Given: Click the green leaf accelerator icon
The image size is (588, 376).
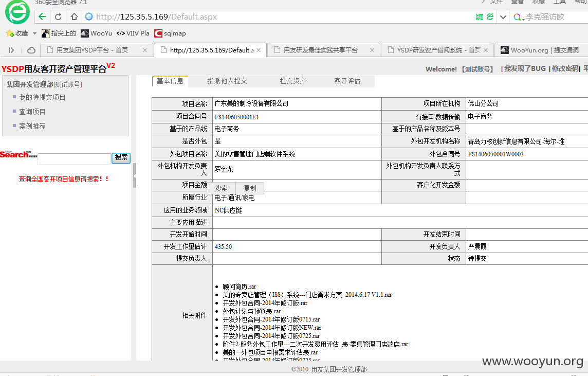Looking at the screenshot, I should click(x=490, y=17).
